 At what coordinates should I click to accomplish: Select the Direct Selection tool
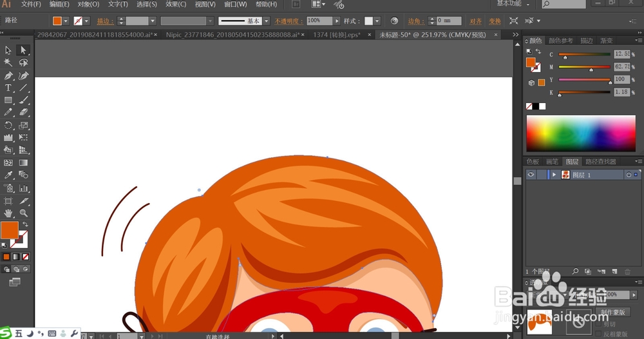23,50
